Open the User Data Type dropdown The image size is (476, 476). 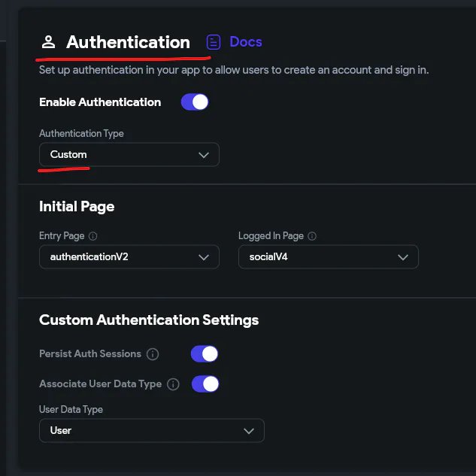coord(152,430)
